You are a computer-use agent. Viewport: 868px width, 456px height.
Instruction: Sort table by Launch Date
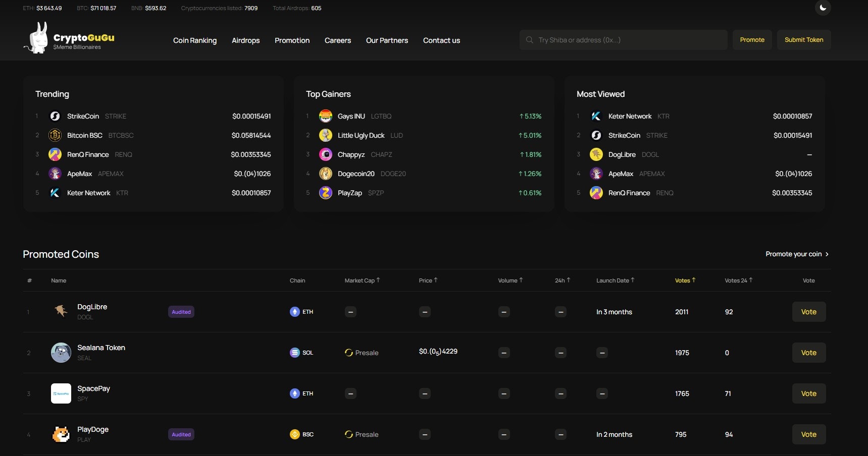coord(616,280)
